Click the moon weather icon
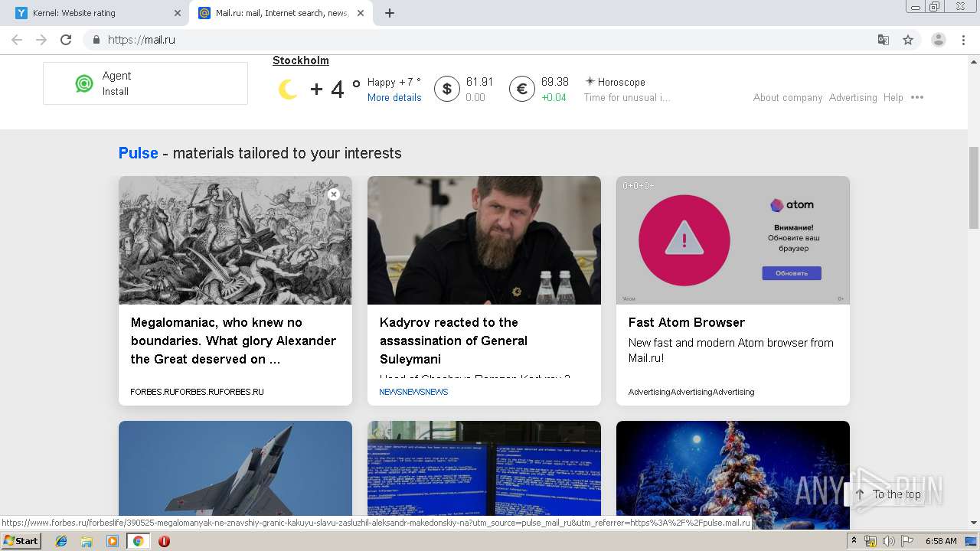980x551 pixels. 287,90
